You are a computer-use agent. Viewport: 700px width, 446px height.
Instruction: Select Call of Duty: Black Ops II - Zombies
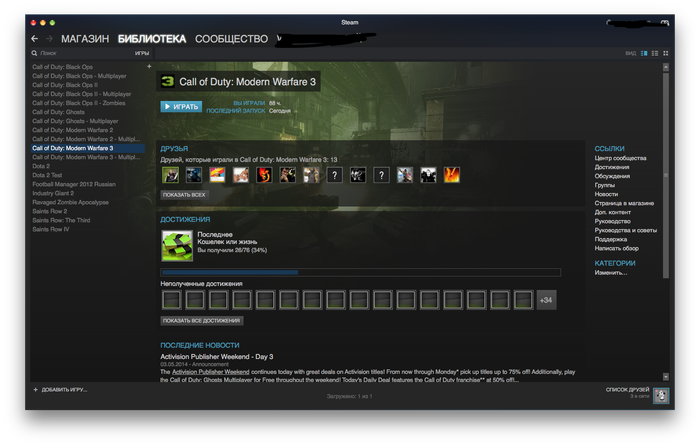(79, 103)
